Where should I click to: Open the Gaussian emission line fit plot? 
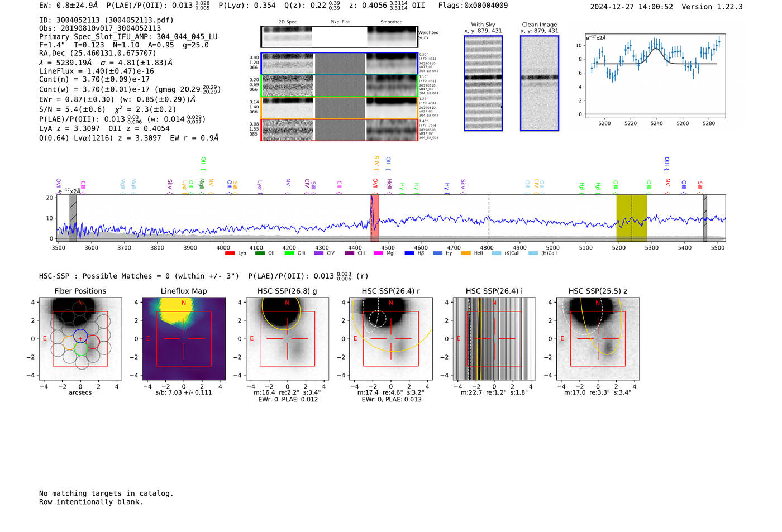655,76
